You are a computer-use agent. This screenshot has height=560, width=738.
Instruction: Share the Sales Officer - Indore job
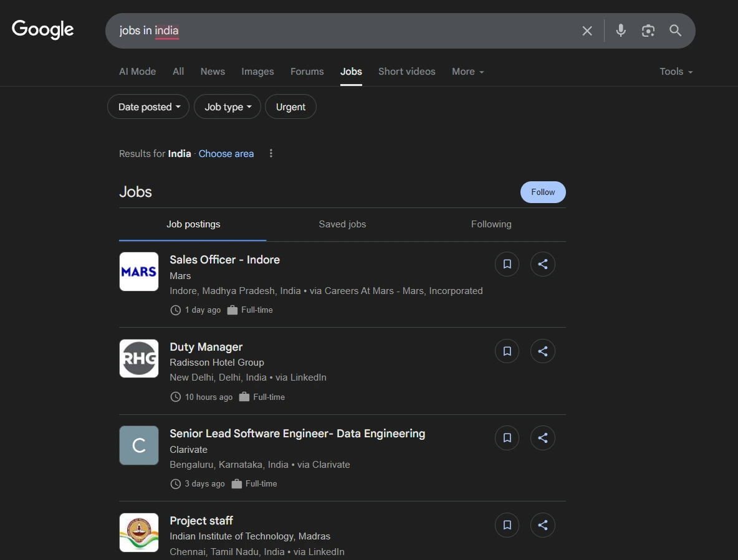(543, 264)
